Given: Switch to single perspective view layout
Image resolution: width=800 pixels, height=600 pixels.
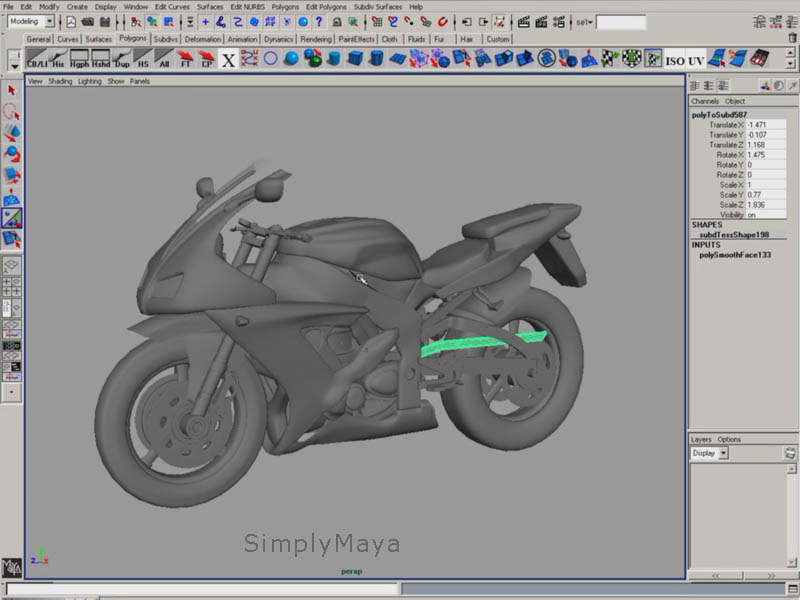Looking at the screenshot, I should click(11, 265).
